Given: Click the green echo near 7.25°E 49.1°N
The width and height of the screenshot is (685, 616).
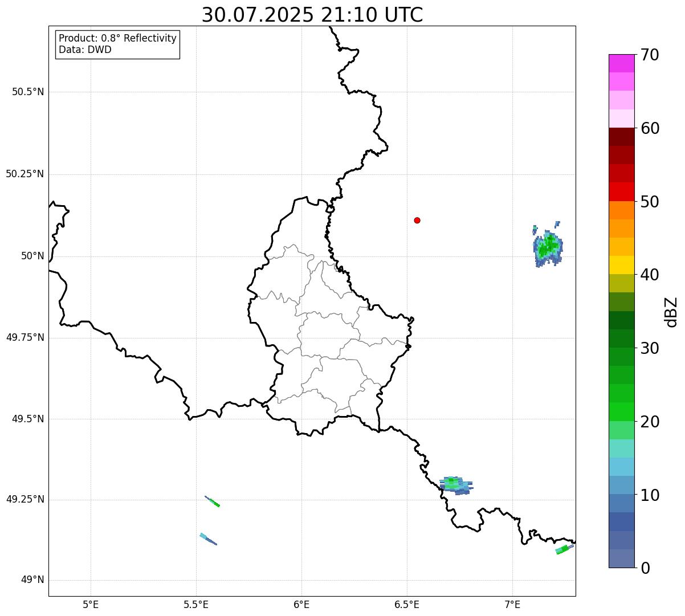Looking at the screenshot, I should (564, 549).
